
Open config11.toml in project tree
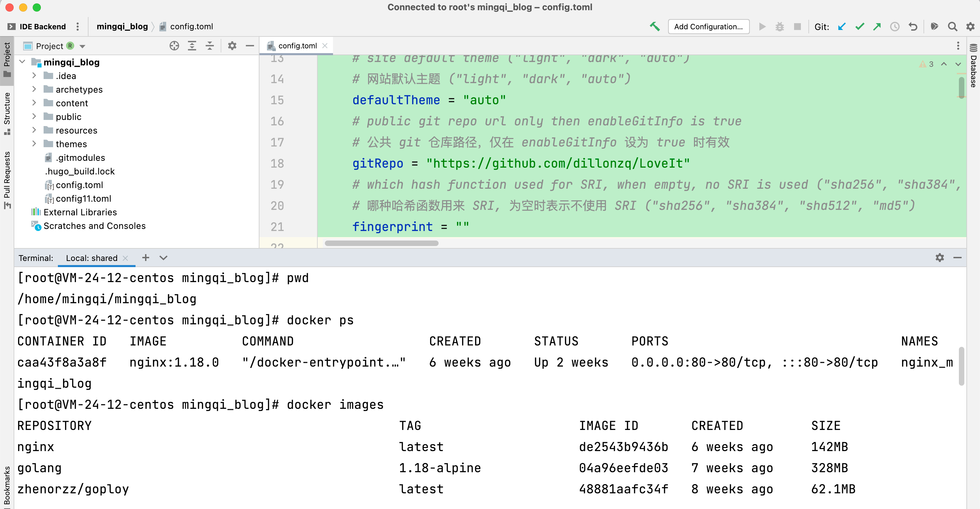click(83, 198)
